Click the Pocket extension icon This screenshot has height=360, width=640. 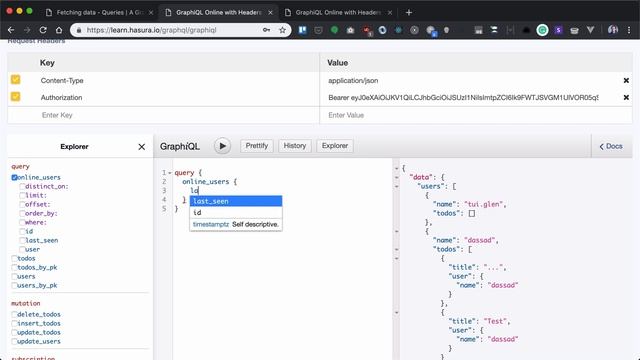pos(318,30)
